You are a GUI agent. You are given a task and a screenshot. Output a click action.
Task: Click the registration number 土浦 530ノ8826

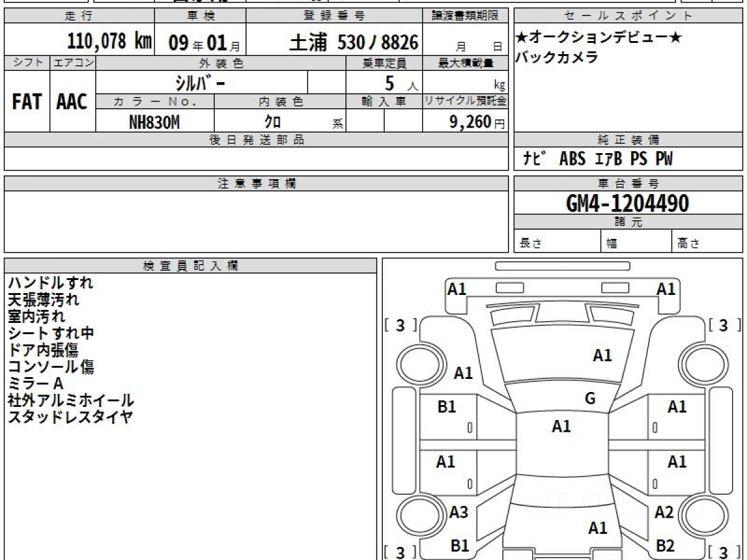coord(353,42)
